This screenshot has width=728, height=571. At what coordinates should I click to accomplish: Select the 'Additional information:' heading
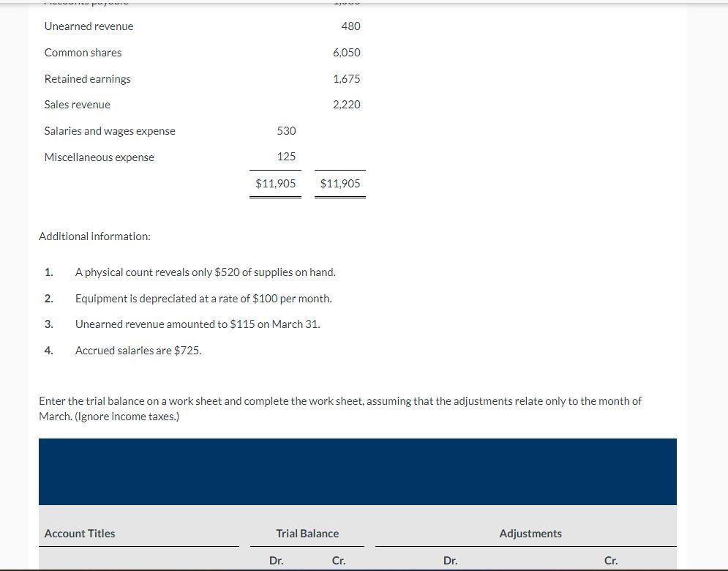94,236
